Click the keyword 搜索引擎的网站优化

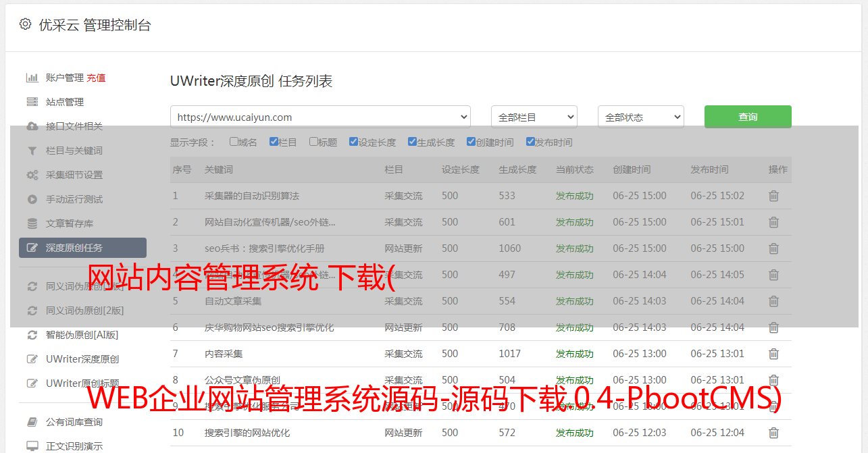pyautogui.click(x=247, y=433)
